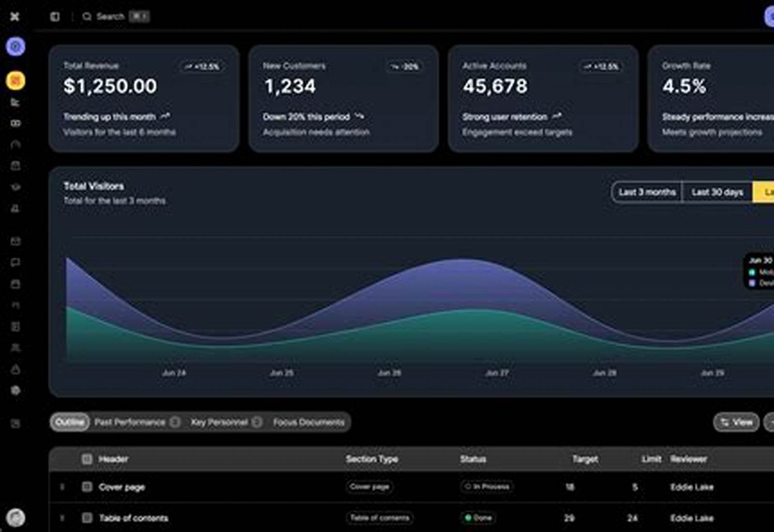774x532 pixels.
Task: Open the Search field
Action: 116,16
